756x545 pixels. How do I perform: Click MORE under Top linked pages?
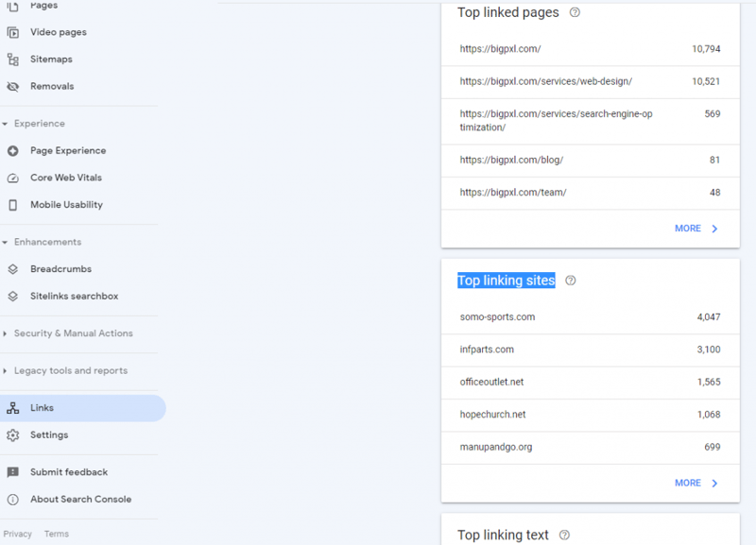point(696,229)
